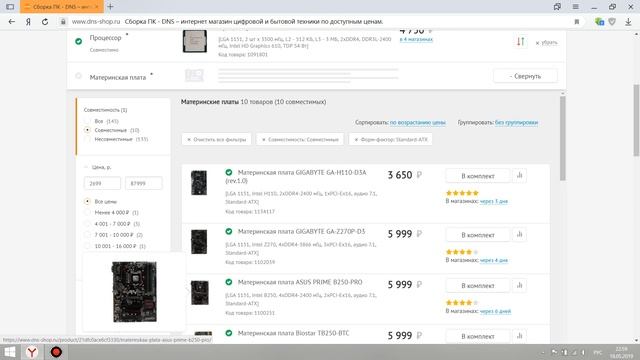The height and width of the screenshot is (360, 640).
Task: Click the ASUS PRIME B250-PRO star rating
Action: 462,303
